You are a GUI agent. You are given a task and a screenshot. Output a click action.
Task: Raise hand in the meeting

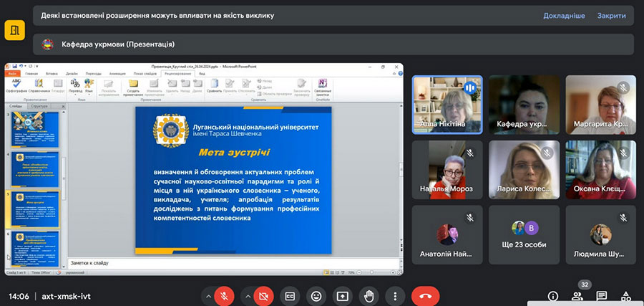click(x=369, y=296)
